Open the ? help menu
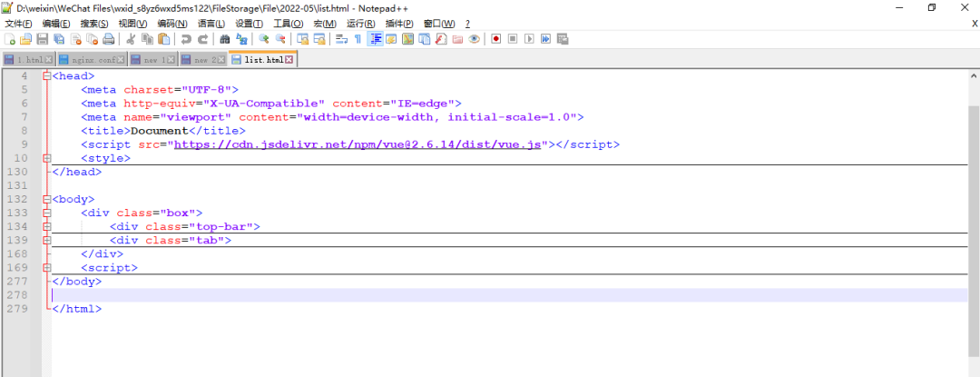 (x=467, y=23)
